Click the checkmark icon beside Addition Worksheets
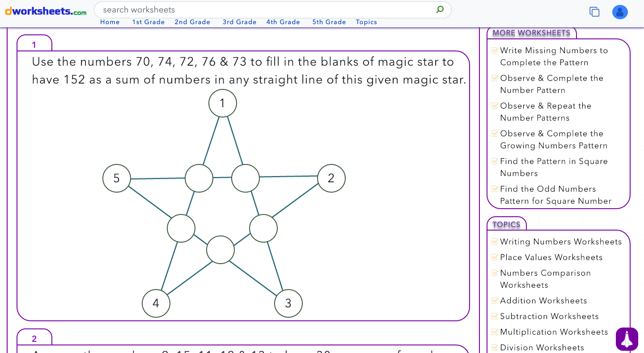644x353 pixels. [495, 300]
